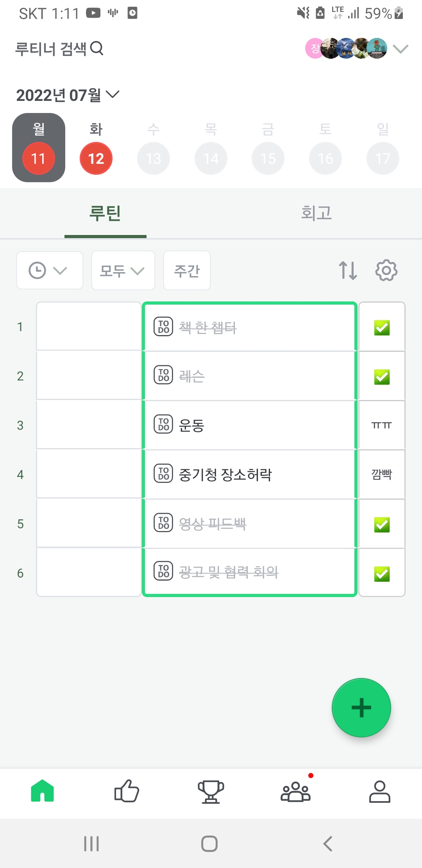Tap the green plus add button

[x=361, y=707]
